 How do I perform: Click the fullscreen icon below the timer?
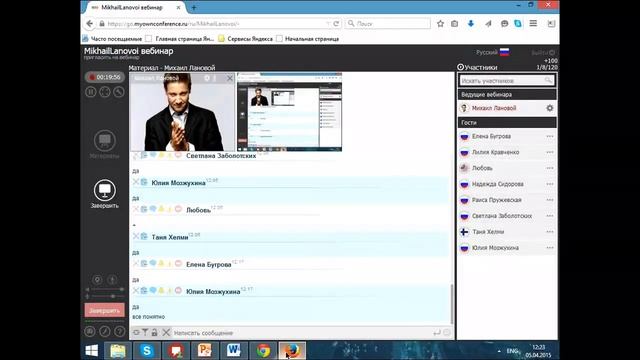tap(105, 92)
